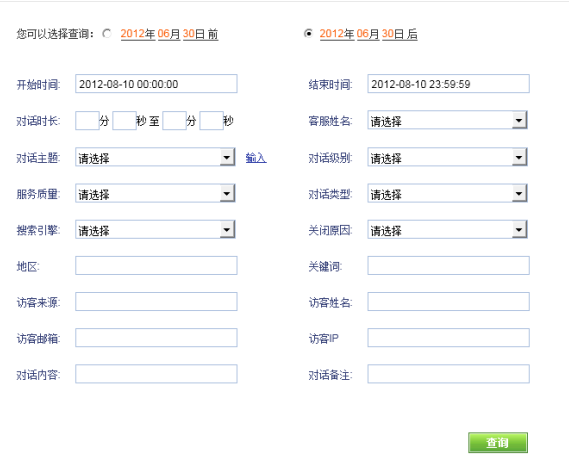Open the 对话类型 dropdown
This screenshot has height=454, width=569.
pyautogui.click(x=447, y=193)
